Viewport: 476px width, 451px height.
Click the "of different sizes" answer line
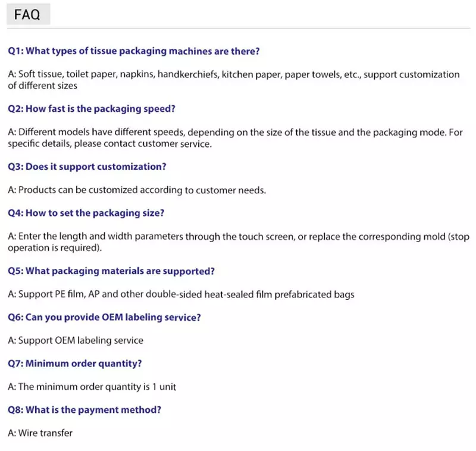(42, 86)
